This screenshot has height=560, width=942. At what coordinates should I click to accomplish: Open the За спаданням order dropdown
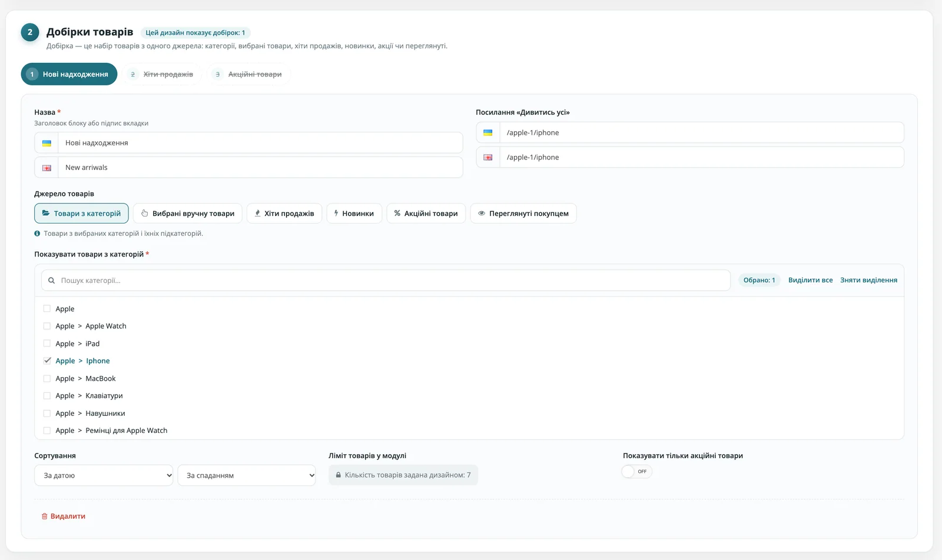tap(247, 475)
